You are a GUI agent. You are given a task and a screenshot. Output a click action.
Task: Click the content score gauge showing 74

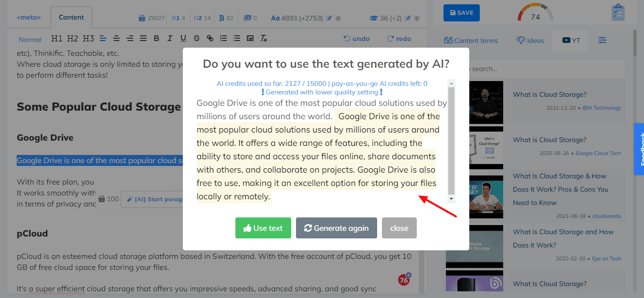tap(535, 12)
